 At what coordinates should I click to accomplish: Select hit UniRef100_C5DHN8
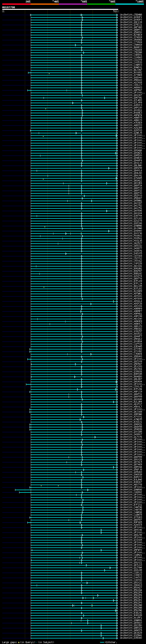[131, 15]
